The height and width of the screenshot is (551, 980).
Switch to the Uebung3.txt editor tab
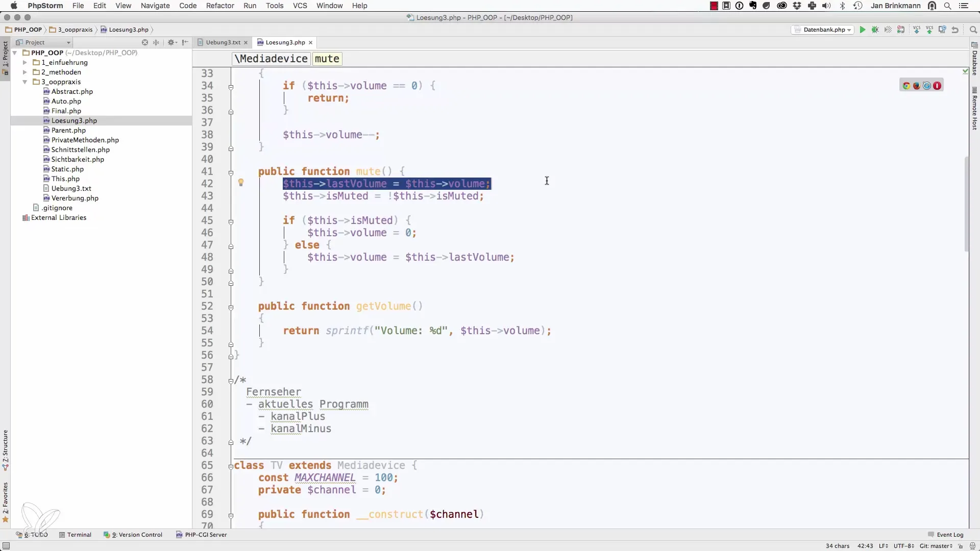(223, 42)
